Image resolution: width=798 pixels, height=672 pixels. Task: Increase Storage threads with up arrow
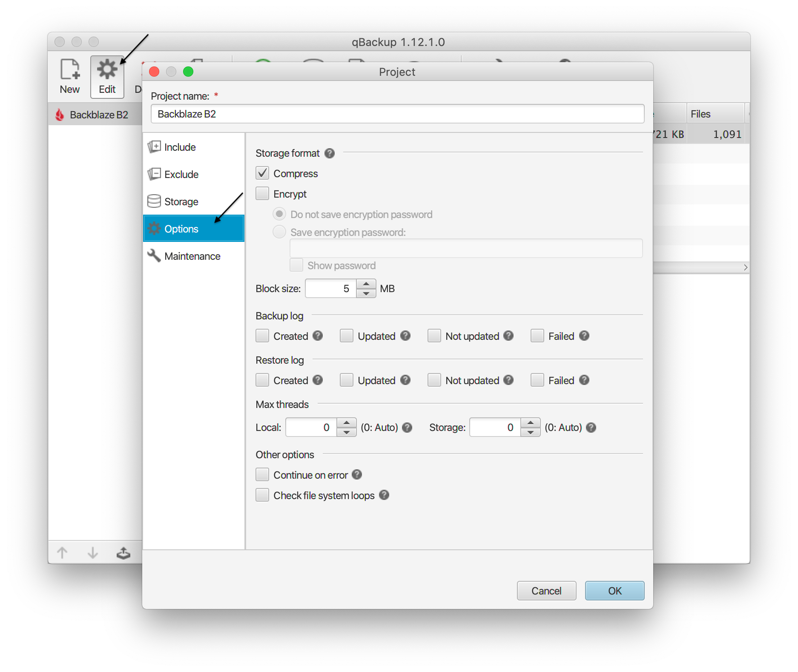pyautogui.click(x=531, y=423)
